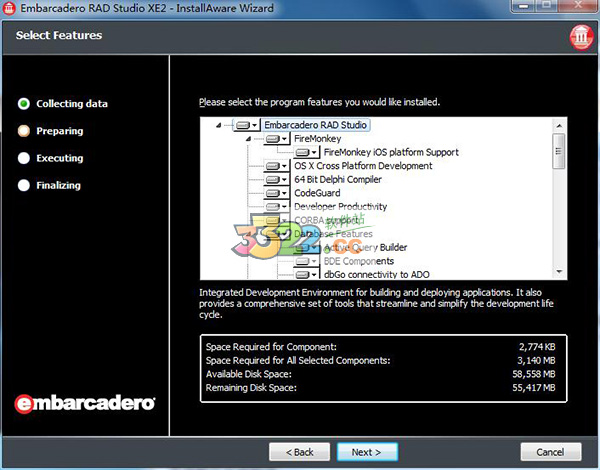This screenshot has width=600, height=470.
Task: Click the Finalizing step indicator circle
Action: coord(24,185)
